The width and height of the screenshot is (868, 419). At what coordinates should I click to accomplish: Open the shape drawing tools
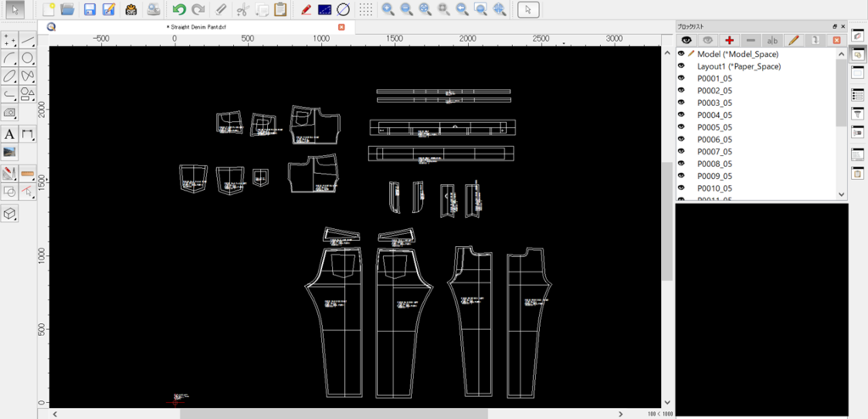pyautogui.click(x=28, y=94)
